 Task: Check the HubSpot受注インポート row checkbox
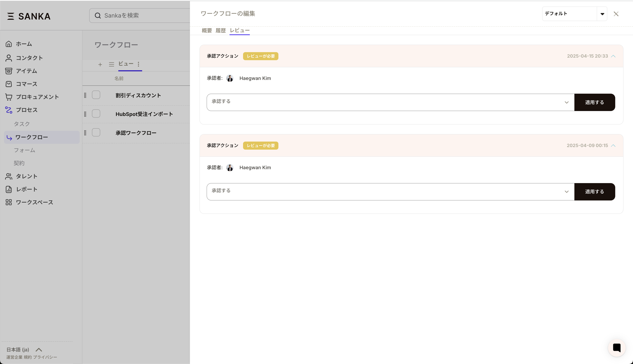tap(96, 114)
